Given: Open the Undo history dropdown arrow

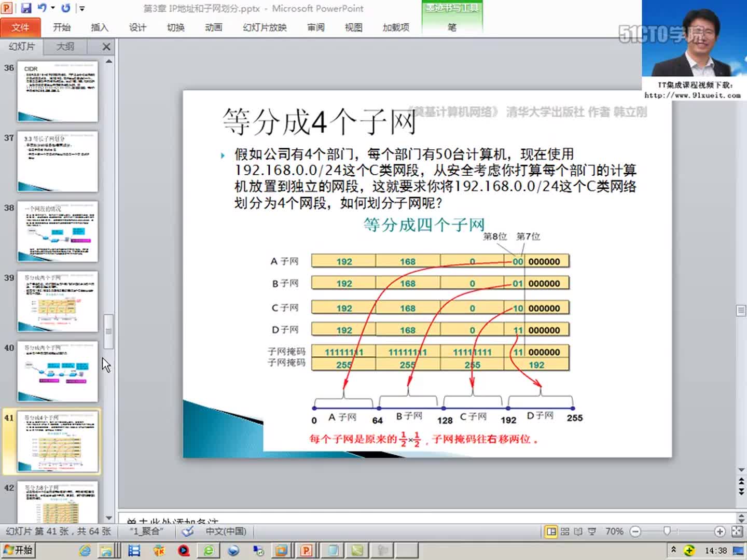Looking at the screenshot, I should [x=52, y=8].
